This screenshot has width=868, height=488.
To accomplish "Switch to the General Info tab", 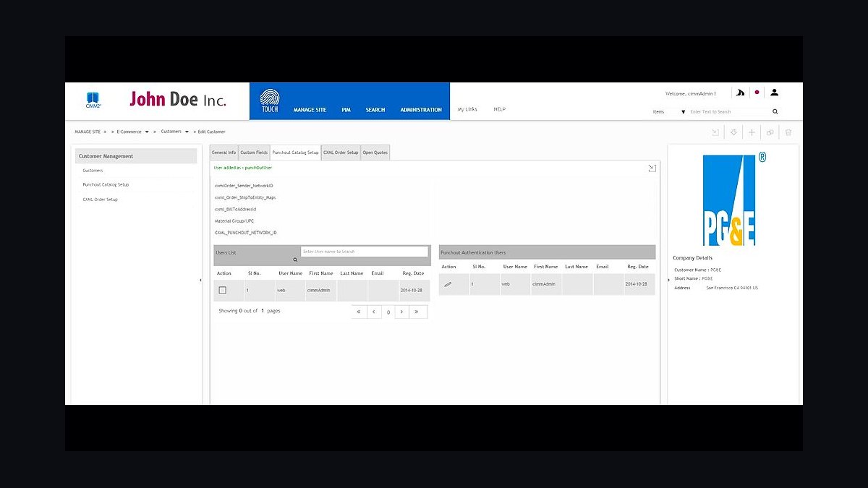I will [224, 153].
